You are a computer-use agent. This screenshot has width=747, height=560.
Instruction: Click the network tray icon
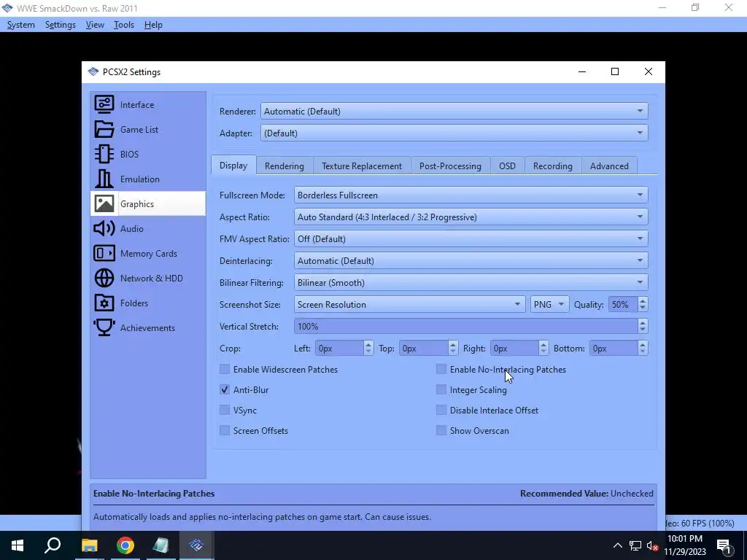click(x=635, y=545)
